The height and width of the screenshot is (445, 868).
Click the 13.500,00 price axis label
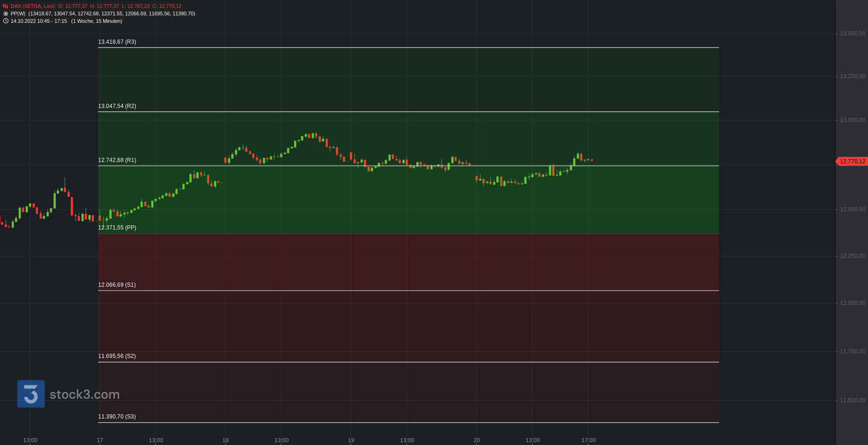click(853, 34)
